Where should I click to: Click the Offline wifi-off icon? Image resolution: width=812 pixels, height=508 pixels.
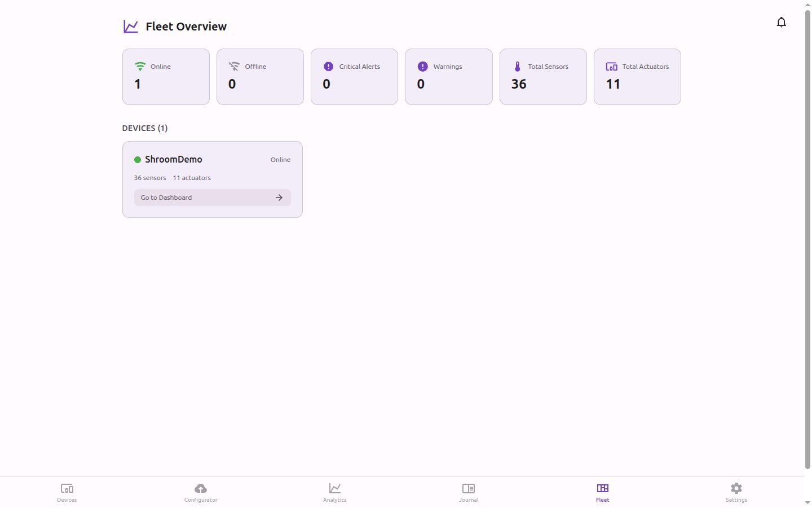(234, 66)
